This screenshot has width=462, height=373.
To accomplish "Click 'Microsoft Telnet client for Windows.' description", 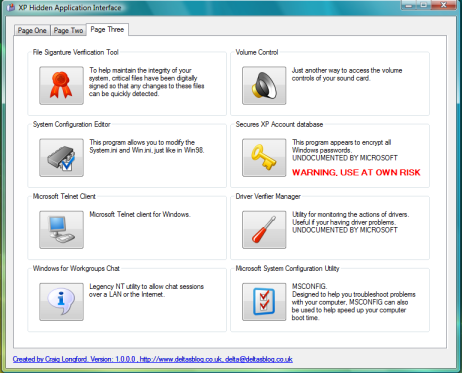I will 140,214.
